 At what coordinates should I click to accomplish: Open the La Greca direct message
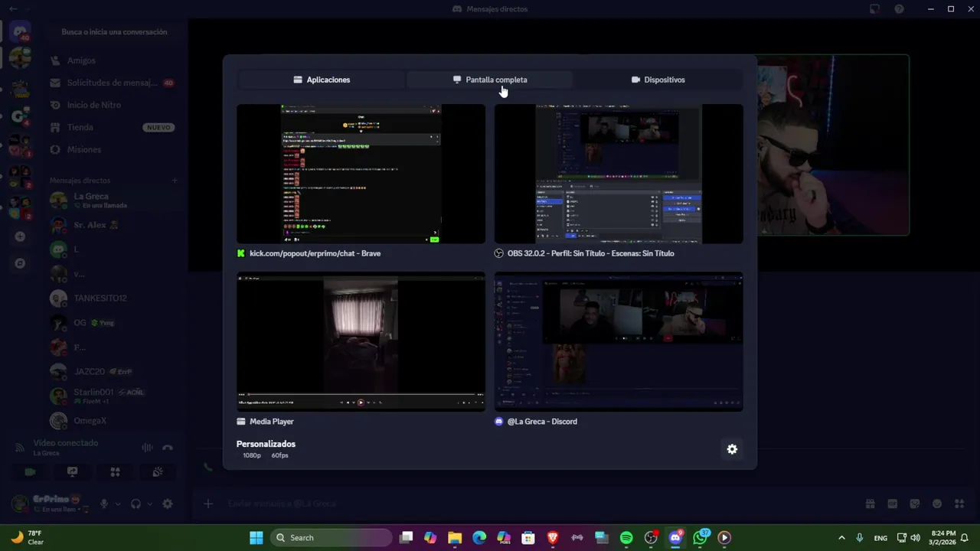[113, 201]
